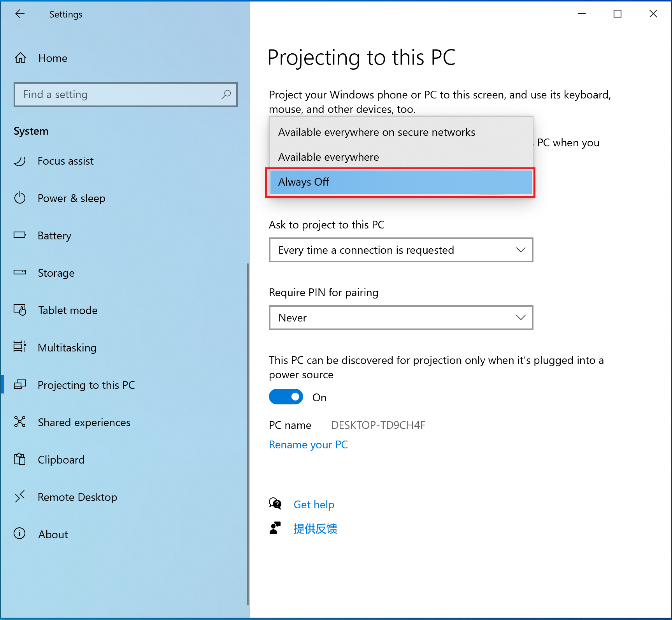Click the Home house icon
Image resolution: width=672 pixels, height=620 pixels.
[21, 58]
